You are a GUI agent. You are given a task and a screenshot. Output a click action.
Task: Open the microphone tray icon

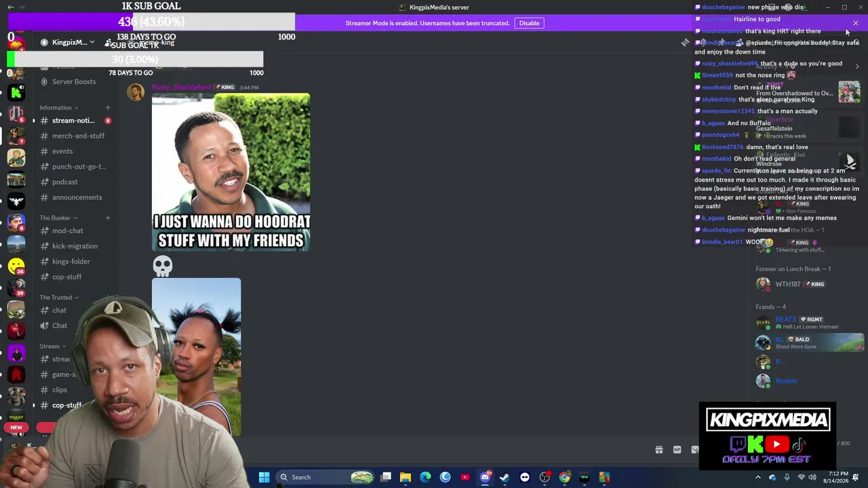pos(787,477)
